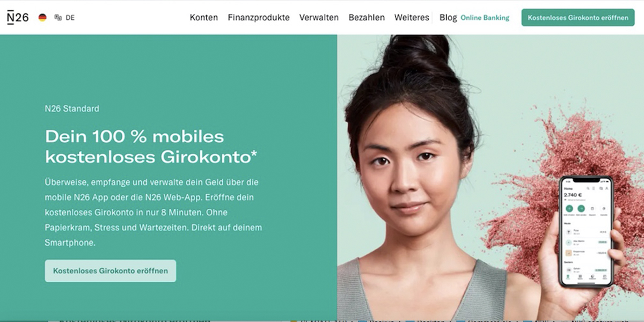Open the DE language selector

pos(70,18)
